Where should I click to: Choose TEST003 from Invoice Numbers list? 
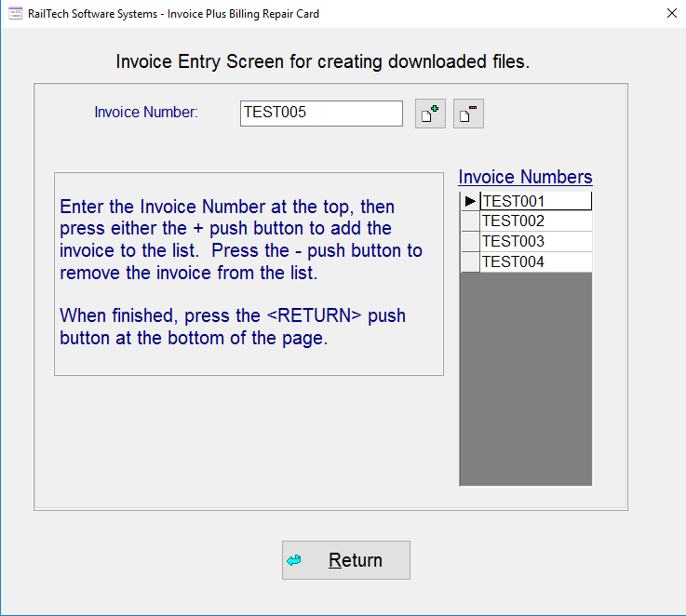click(535, 242)
